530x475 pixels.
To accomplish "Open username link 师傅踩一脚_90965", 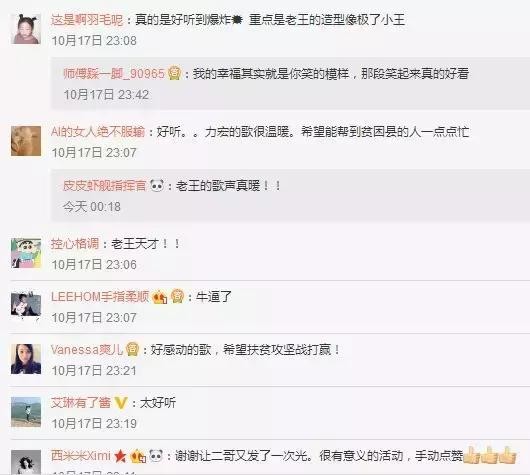I will pos(114,73).
